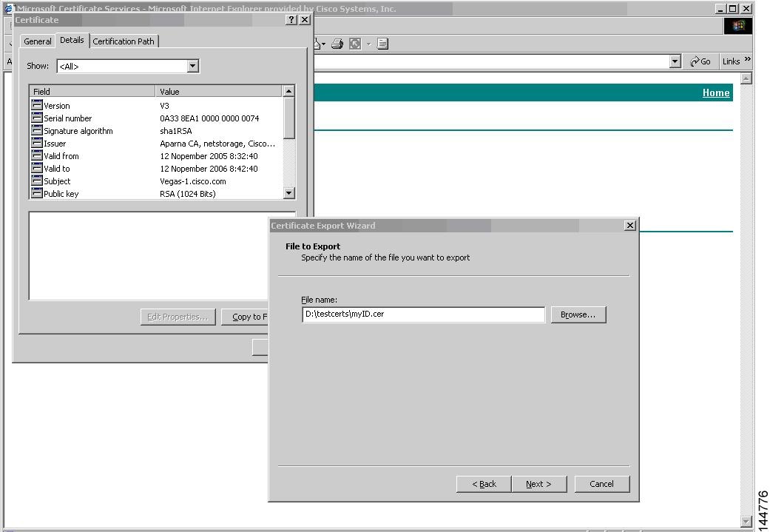The width and height of the screenshot is (770, 532).
Task: Select the Details tab
Action: (72, 40)
